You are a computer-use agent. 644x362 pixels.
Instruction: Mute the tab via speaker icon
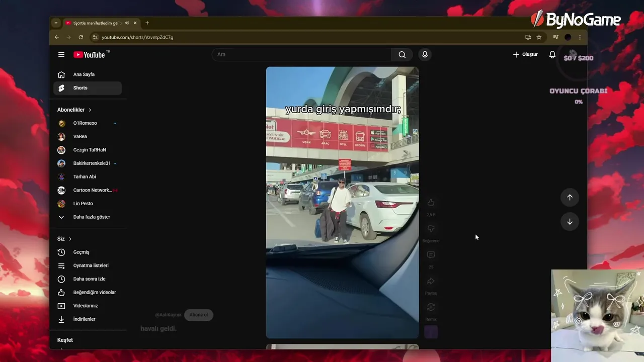[127, 23]
